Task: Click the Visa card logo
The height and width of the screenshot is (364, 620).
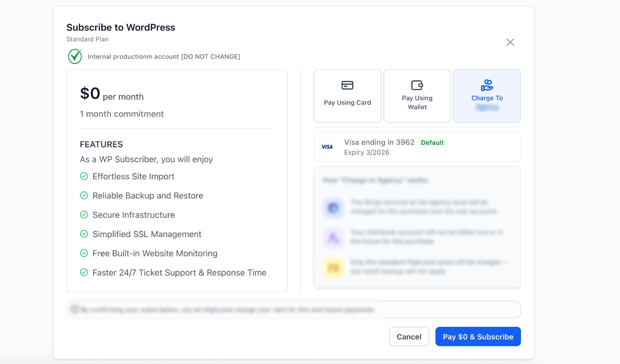Action: point(327,147)
